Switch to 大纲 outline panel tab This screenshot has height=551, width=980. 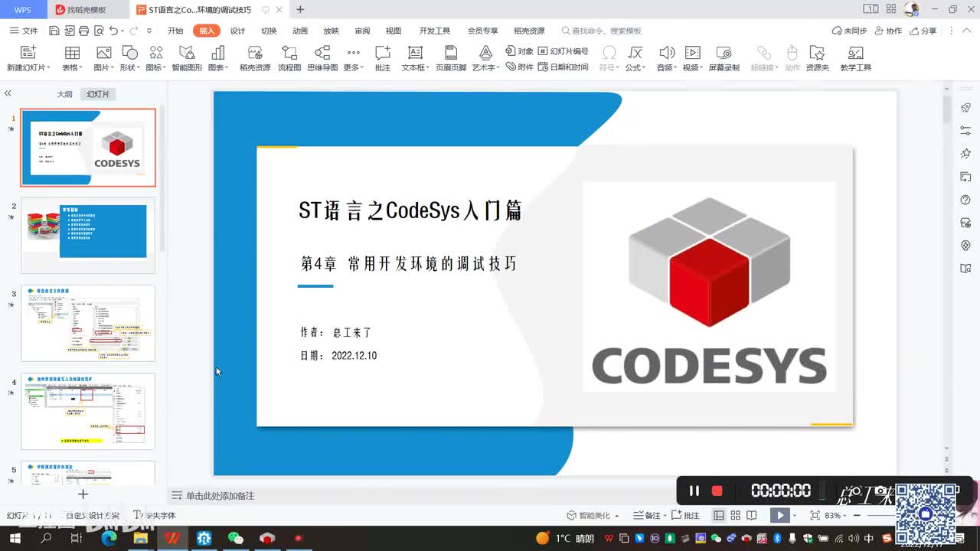(64, 94)
